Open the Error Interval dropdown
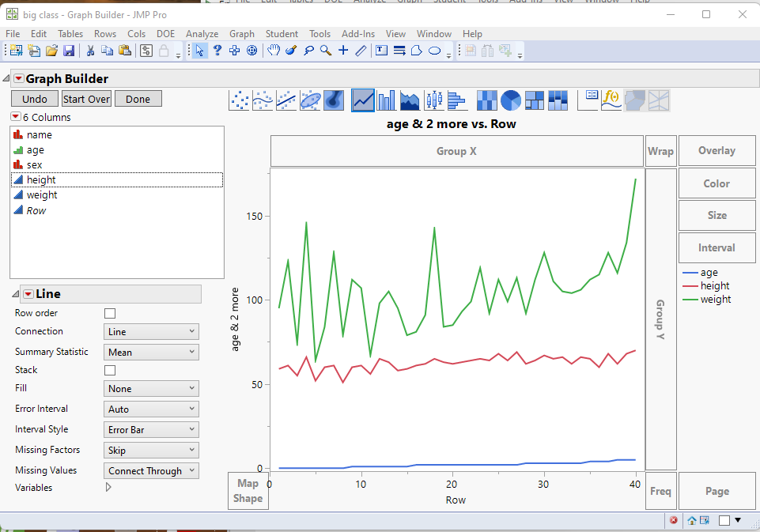 [151, 409]
